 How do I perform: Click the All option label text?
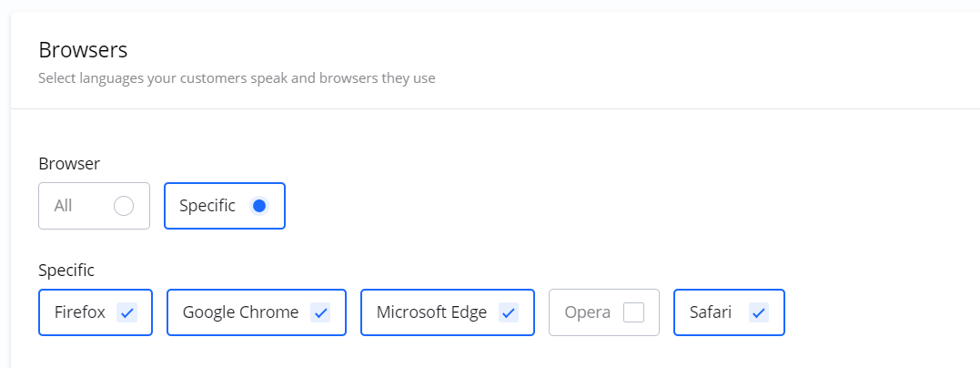(63, 206)
